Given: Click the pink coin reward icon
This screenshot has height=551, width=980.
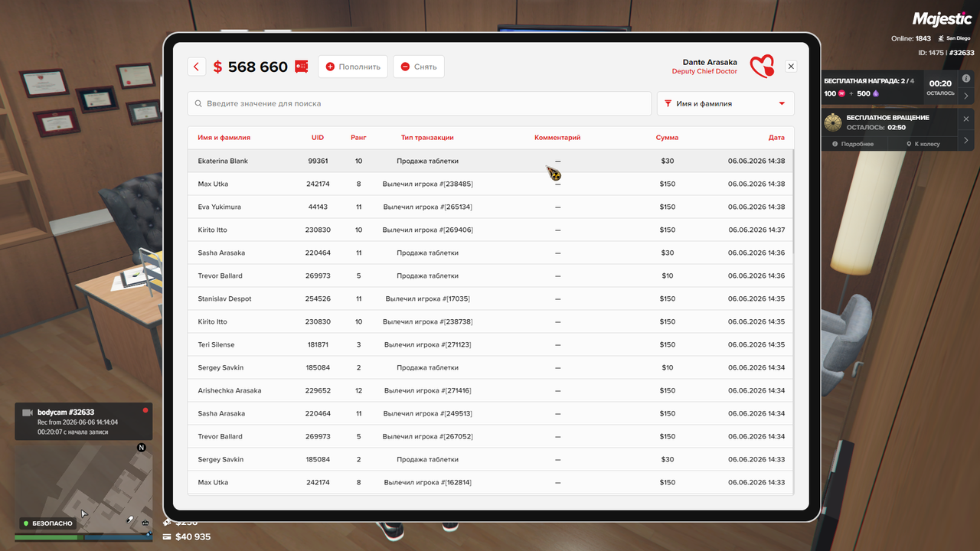Looking at the screenshot, I should [x=841, y=93].
